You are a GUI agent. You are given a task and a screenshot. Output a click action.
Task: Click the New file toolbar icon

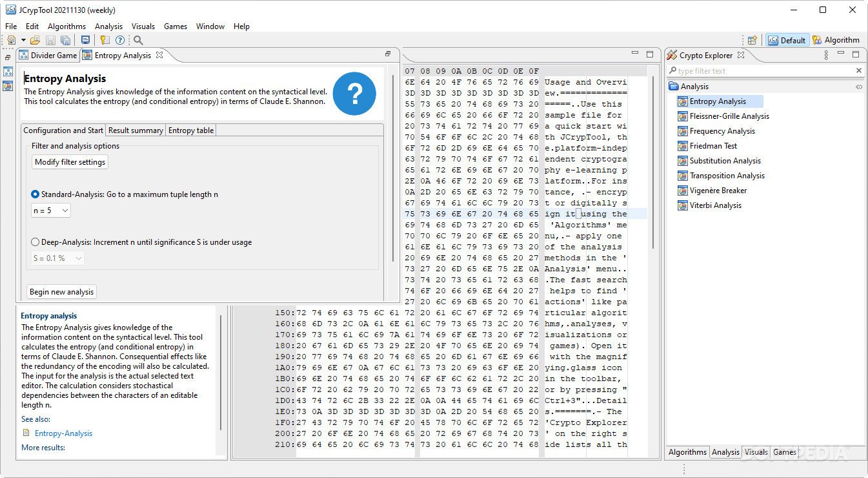[12, 40]
